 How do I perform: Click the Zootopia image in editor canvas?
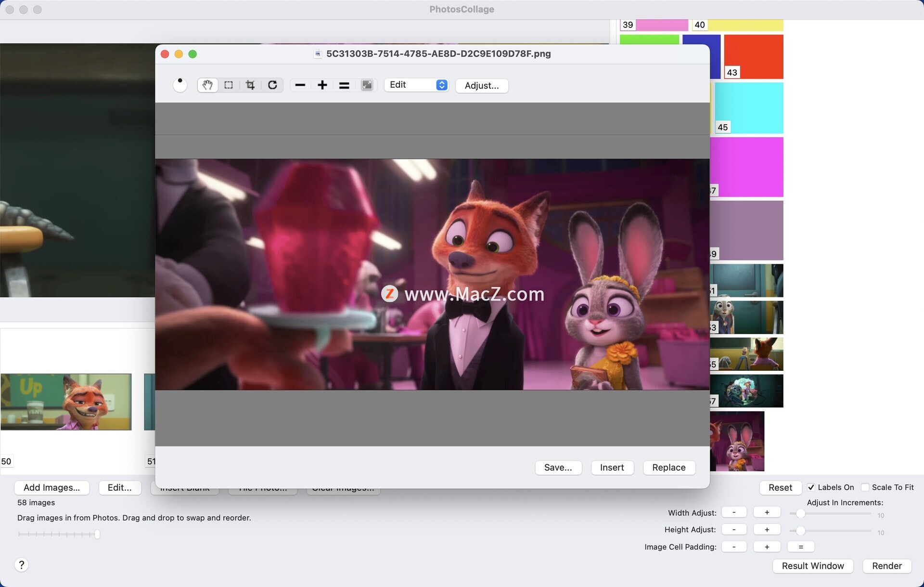tap(432, 274)
